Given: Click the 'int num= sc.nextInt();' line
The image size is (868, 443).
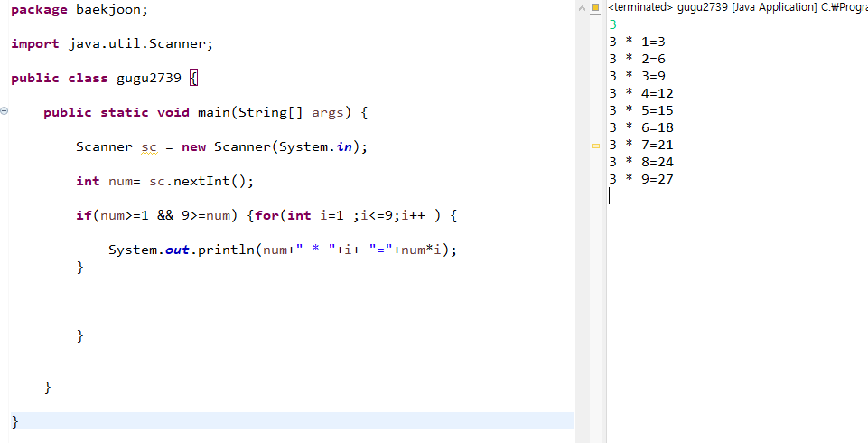Looking at the screenshot, I should pyautogui.click(x=165, y=181).
